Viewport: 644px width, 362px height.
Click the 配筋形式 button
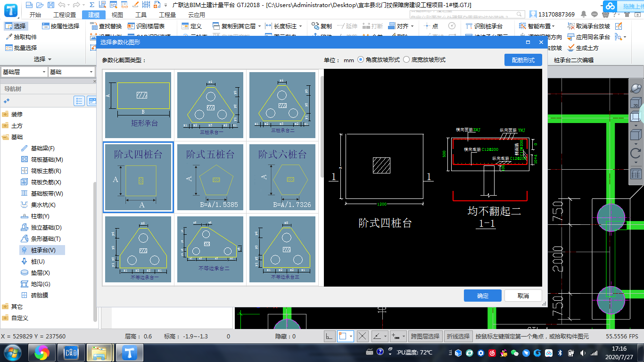pos(523,60)
